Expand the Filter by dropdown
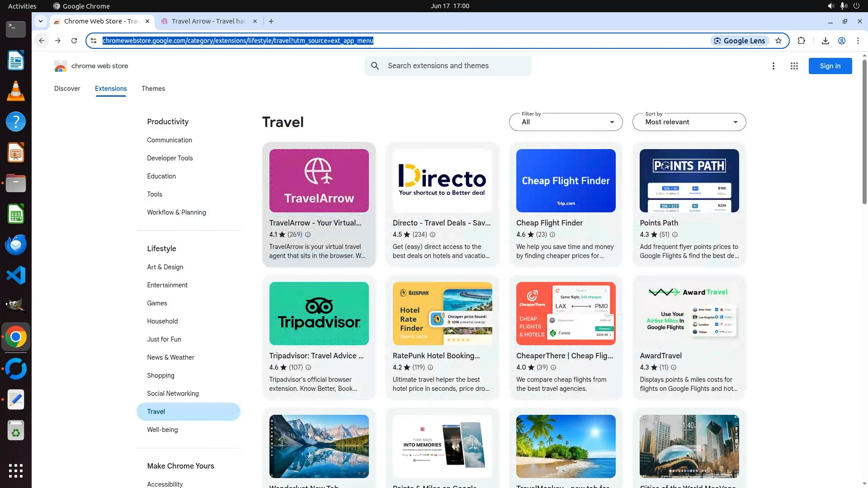868x488 pixels. click(x=566, y=122)
